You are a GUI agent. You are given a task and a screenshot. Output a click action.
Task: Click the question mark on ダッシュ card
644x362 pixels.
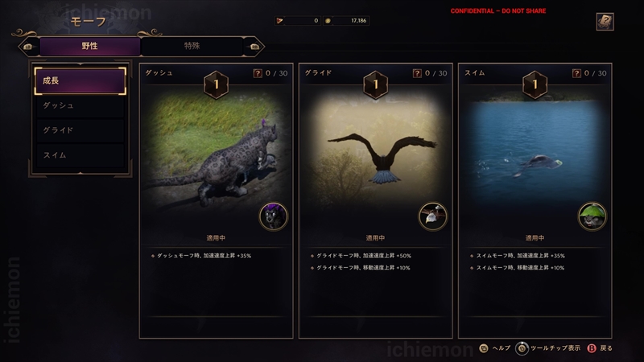[x=258, y=73]
